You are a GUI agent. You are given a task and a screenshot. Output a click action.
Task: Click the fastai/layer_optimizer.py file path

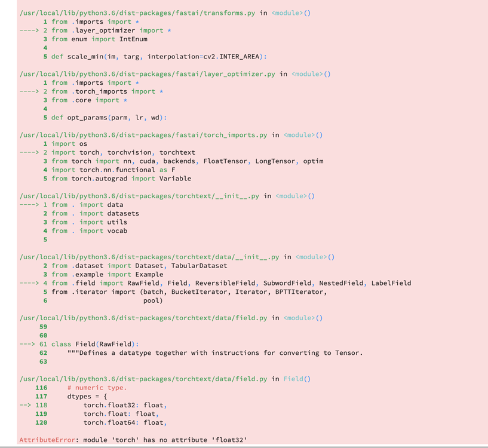pyautogui.click(x=147, y=74)
